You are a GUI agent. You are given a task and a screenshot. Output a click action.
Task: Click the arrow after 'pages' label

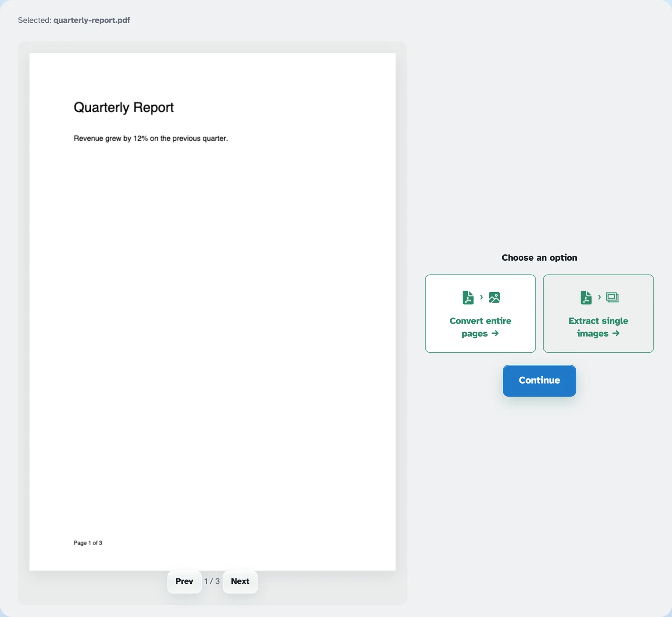click(495, 333)
